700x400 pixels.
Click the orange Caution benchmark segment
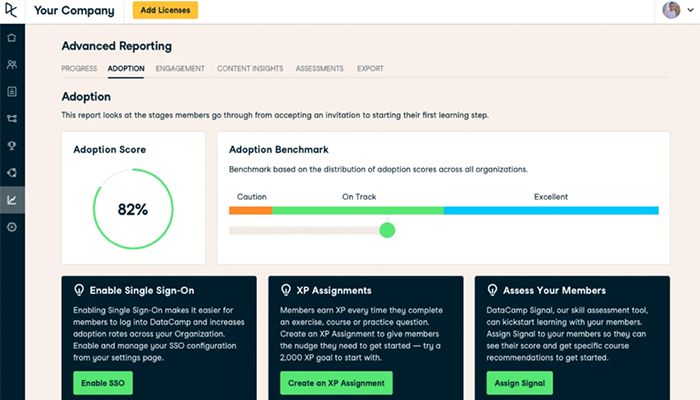tap(250, 210)
